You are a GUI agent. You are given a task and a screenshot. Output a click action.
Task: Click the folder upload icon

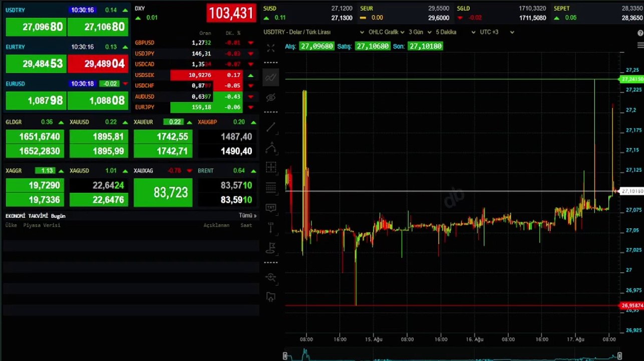(271, 297)
